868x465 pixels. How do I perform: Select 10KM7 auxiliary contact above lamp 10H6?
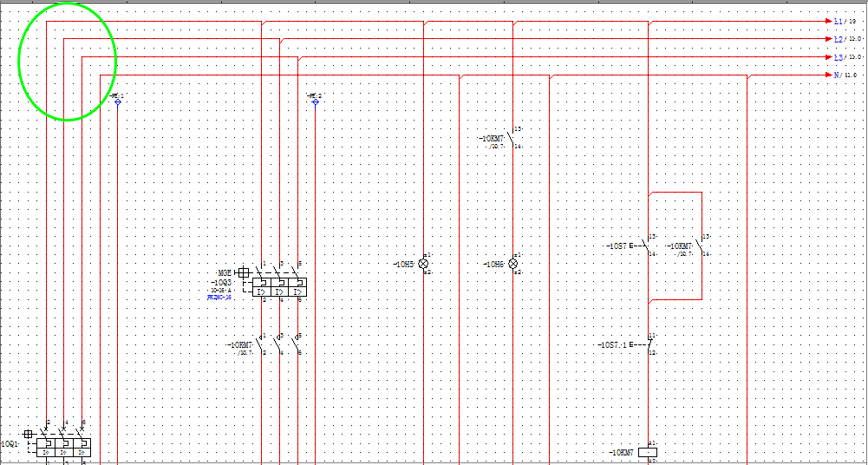click(511, 138)
